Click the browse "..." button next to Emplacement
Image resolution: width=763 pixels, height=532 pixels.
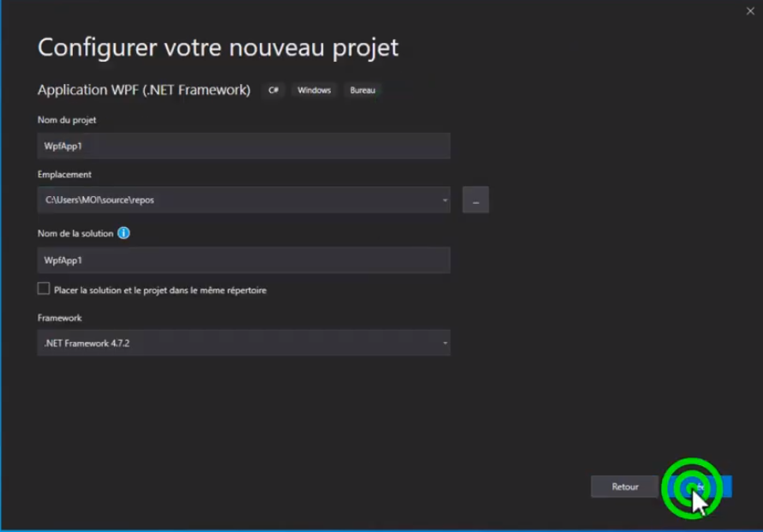[x=475, y=200]
